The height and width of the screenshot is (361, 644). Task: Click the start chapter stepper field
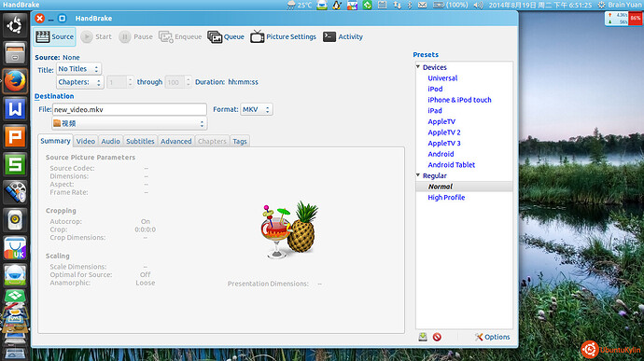(x=119, y=82)
